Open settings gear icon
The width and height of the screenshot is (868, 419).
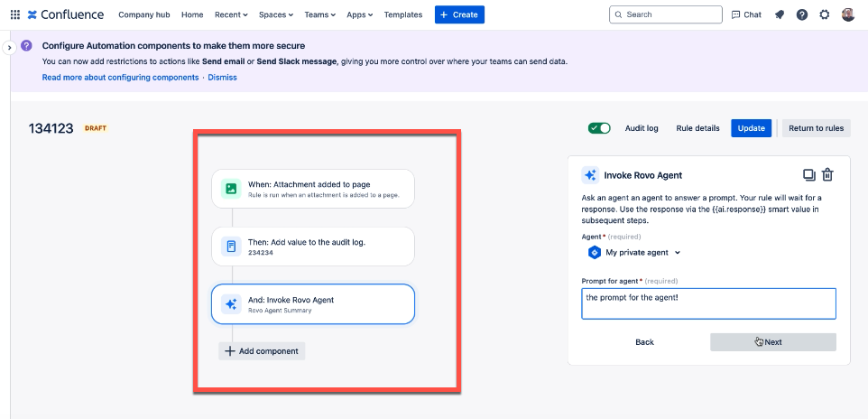(825, 14)
